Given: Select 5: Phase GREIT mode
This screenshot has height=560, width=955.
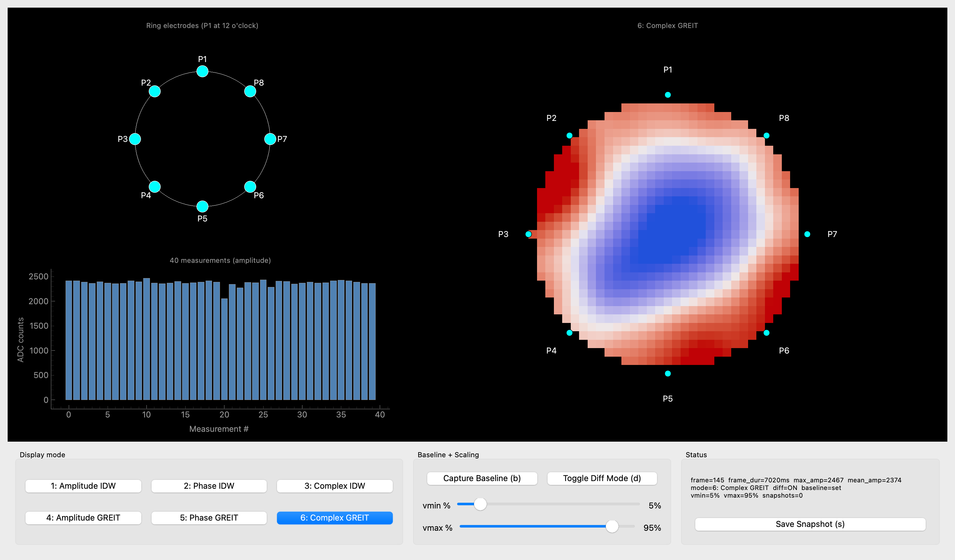Looking at the screenshot, I should 209,518.
